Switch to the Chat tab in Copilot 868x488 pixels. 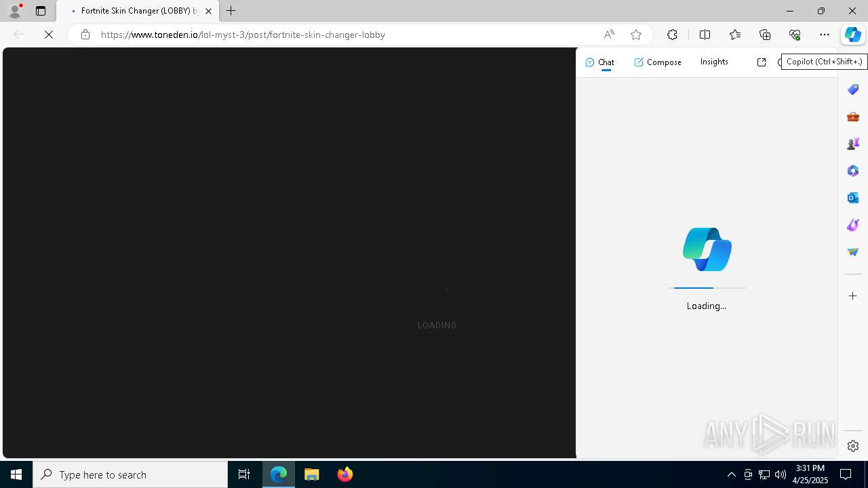[x=599, y=62]
